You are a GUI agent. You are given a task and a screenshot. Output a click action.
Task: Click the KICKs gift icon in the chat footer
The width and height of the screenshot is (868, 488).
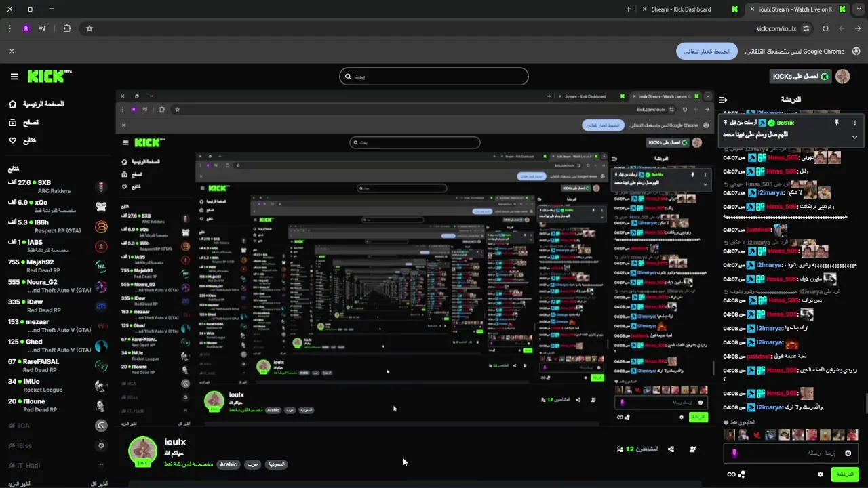point(742,474)
